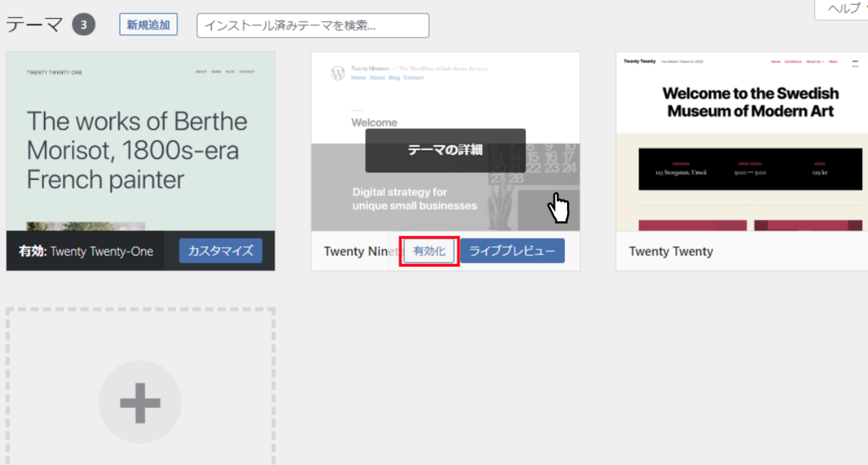The height and width of the screenshot is (465, 868).
Task: Click the WordPress logo in Twenty Nineteen preview
Action: pyautogui.click(x=338, y=73)
